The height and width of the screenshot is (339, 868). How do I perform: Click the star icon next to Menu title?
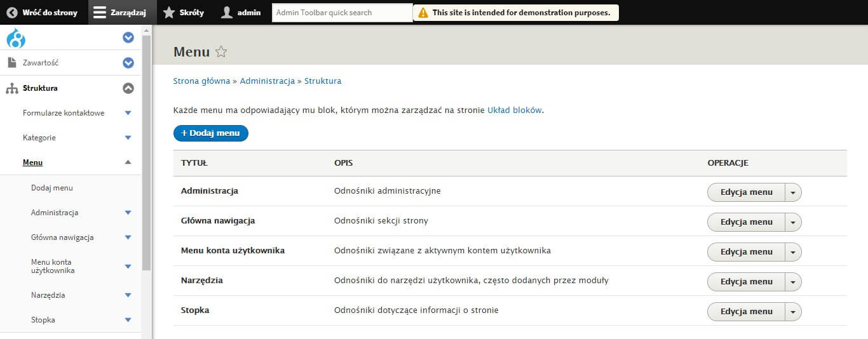click(221, 52)
